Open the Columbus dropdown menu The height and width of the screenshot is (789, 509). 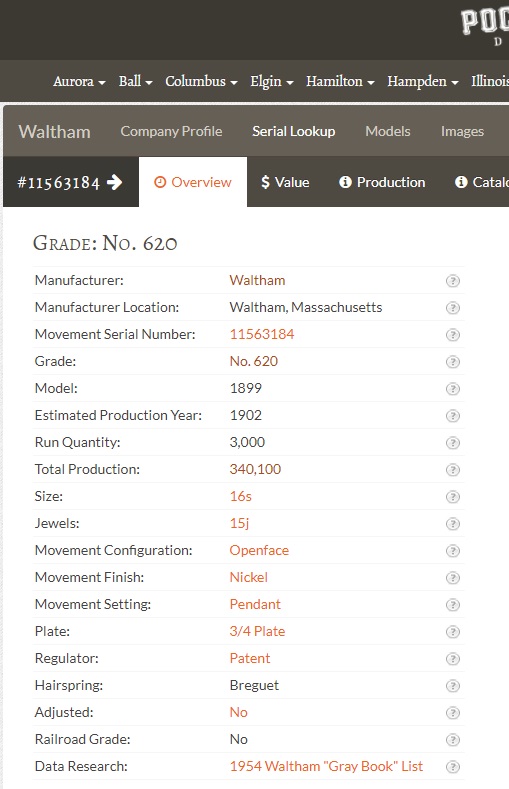click(x=201, y=82)
